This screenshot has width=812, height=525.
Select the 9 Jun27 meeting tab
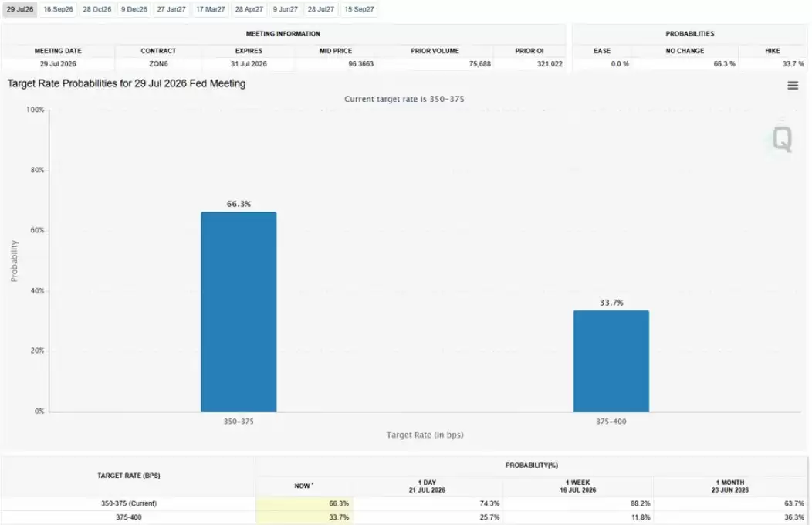pyautogui.click(x=286, y=9)
